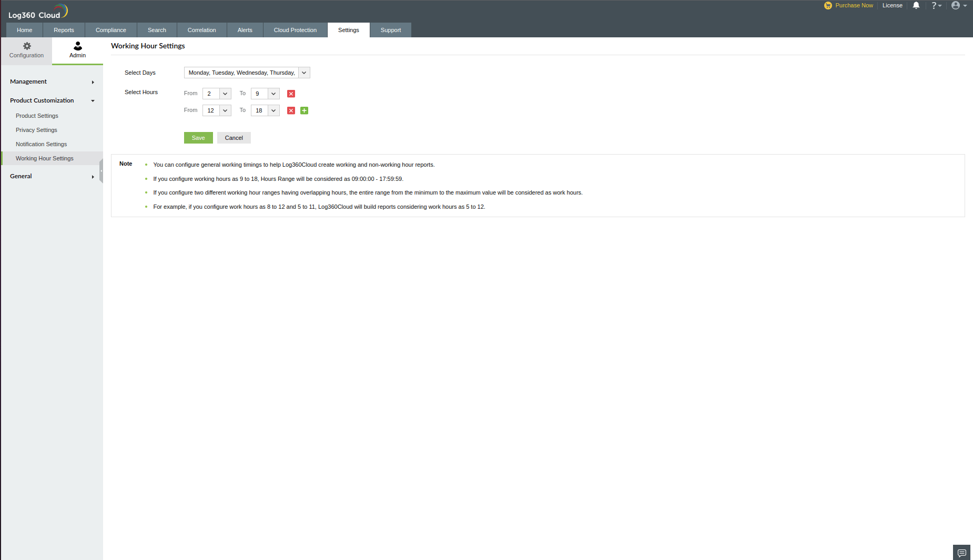Click the Purchase Now cart icon
The image size is (973, 560).
point(828,5)
